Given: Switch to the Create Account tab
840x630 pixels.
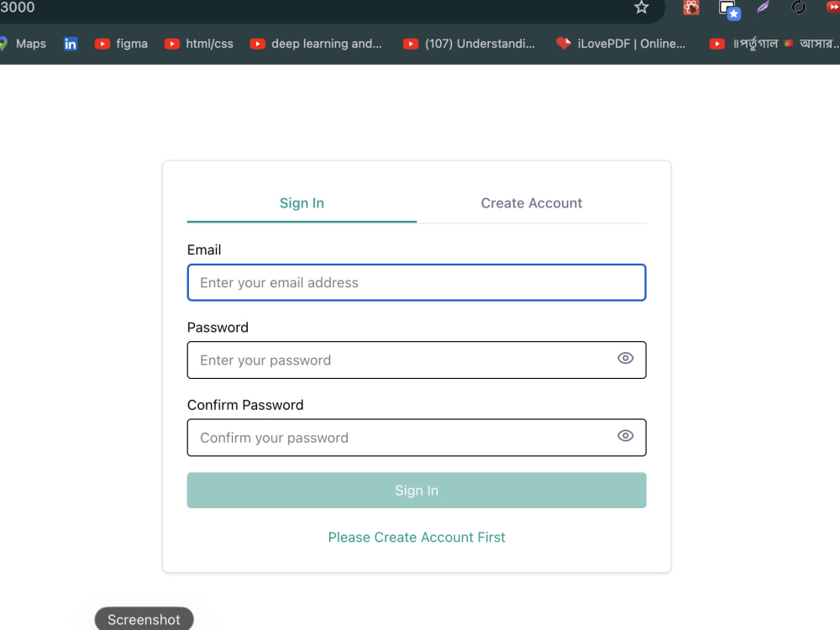Looking at the screenshot, I should (532, 203).
